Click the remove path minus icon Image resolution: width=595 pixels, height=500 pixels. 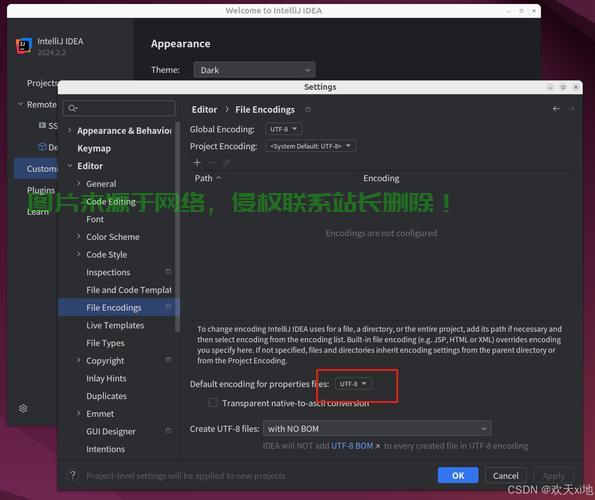pyautogui.click(x=212, y=163)
